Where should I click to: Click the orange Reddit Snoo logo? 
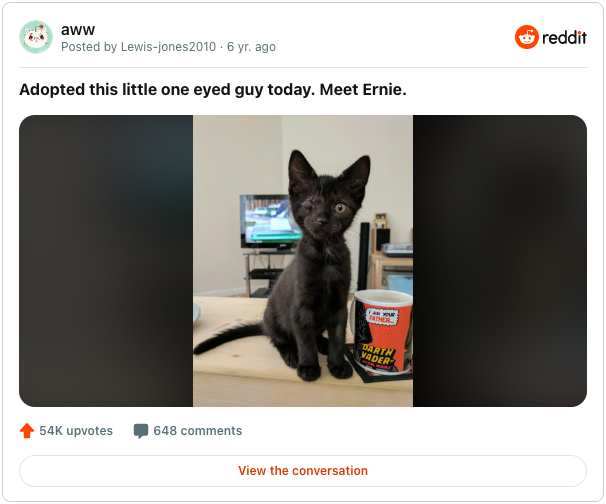[x=526, y=37]
